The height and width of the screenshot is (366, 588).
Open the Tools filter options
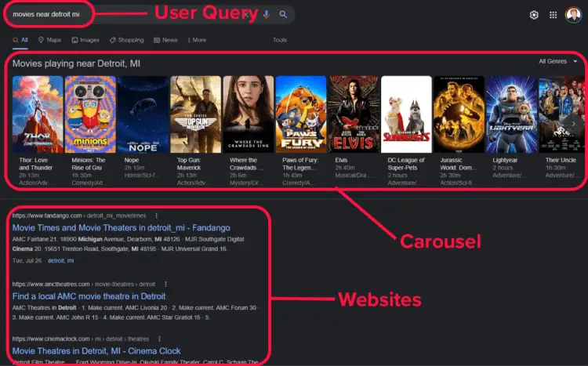(x=280, y=40)
